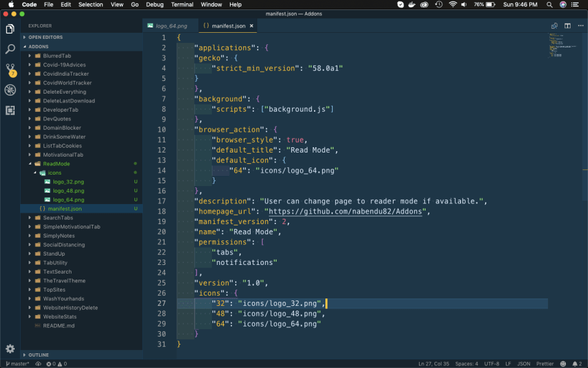The height and width of the screenshot is (368, 588).
Task: Click the minimap code overview
Action: pyautogui.click(x=561, y=45)
